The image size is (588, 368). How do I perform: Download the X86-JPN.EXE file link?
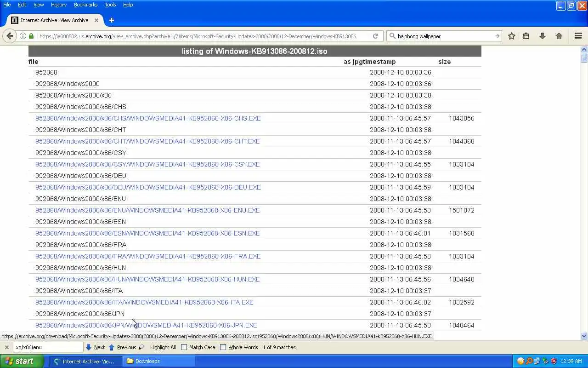click(146, 325)
